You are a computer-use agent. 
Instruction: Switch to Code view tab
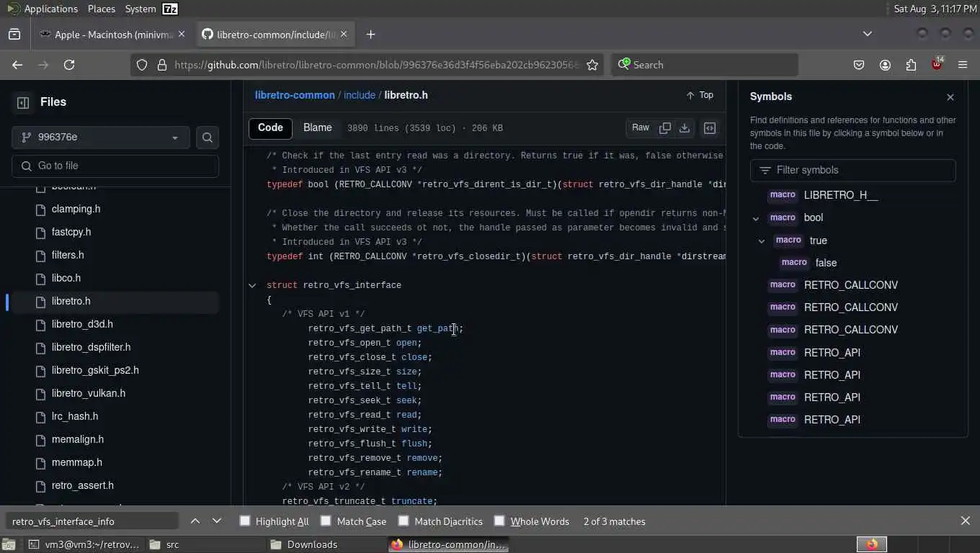point(270,128)
